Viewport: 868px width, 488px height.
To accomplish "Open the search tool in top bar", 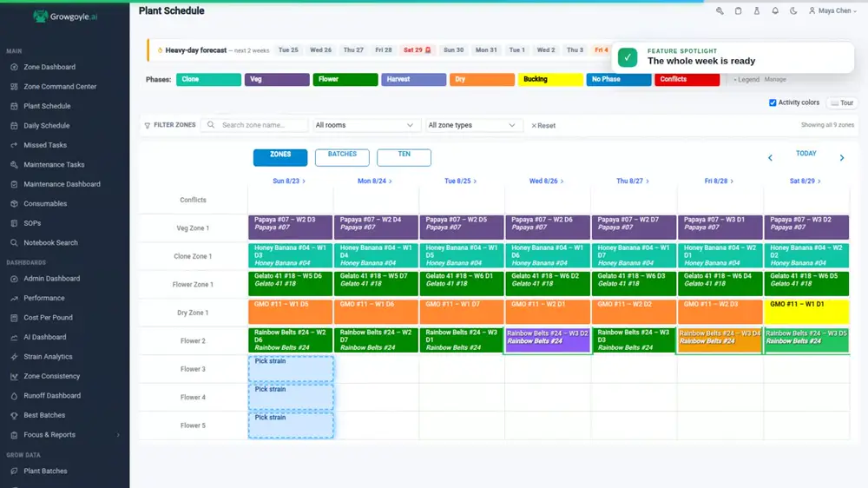I will coord(720,10).
